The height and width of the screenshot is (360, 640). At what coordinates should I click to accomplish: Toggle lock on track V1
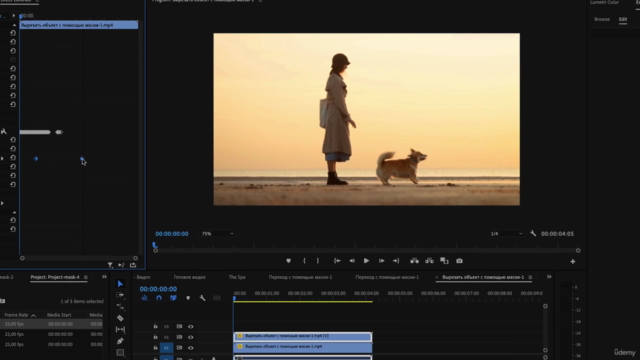[156, 348]
